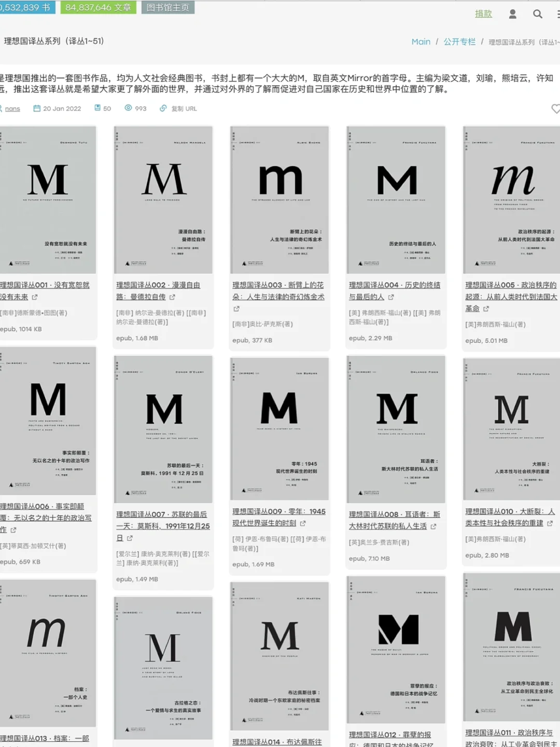Click the calendar icon beside 20 Jan 2022

tap(37, 108)
